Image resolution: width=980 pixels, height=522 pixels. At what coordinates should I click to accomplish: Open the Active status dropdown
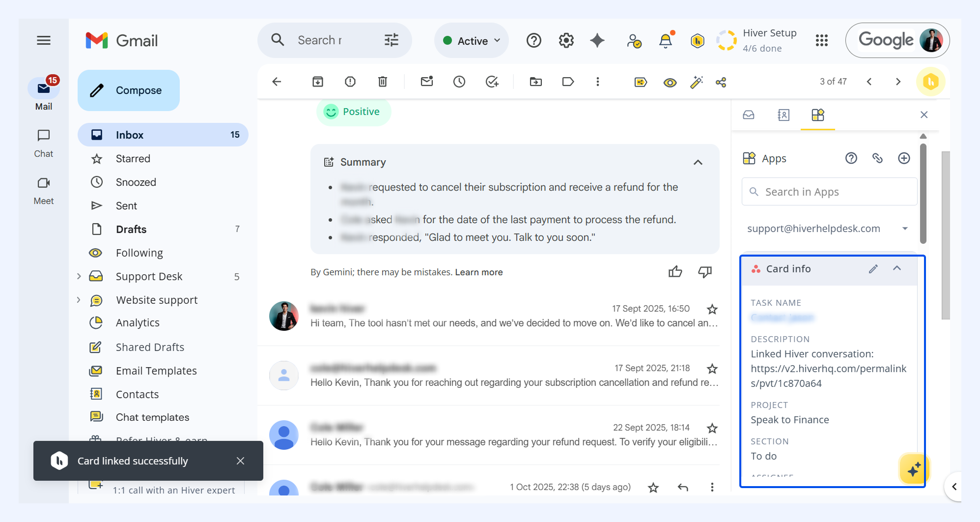pos(472,41)
